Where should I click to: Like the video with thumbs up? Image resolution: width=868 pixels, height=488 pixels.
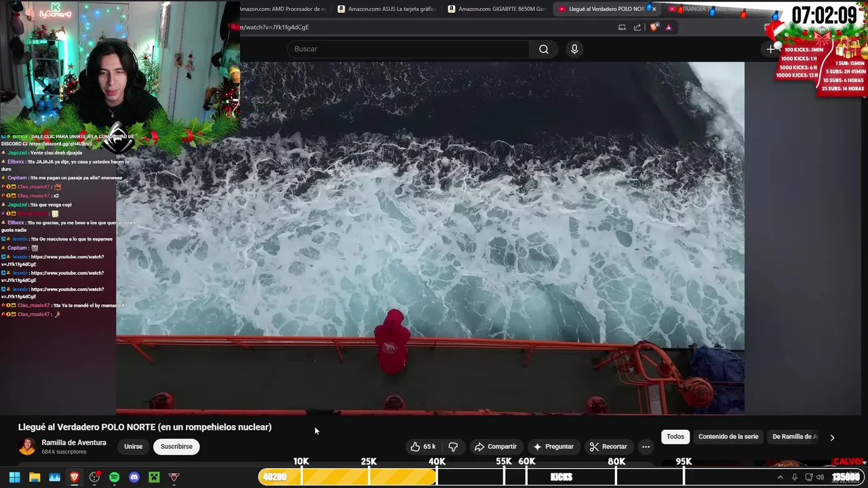point(422,447)
